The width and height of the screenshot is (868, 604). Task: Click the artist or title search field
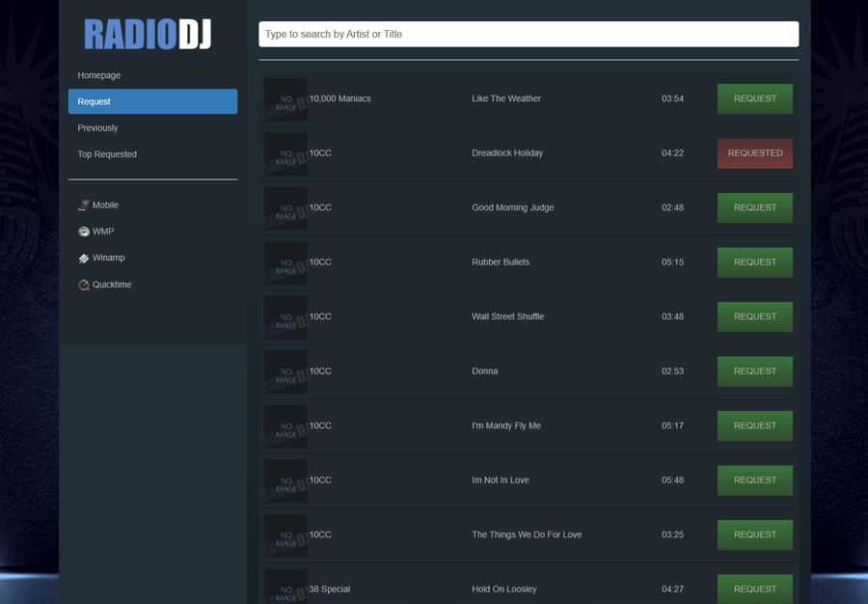tap(528, 34)
